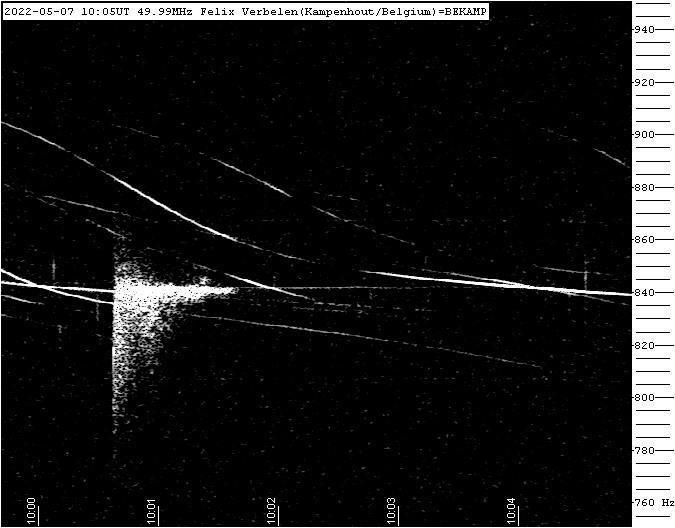The image size is (675, 528).
Task: Click the 860 frequency scale label
Action: (x=645, y=240)
